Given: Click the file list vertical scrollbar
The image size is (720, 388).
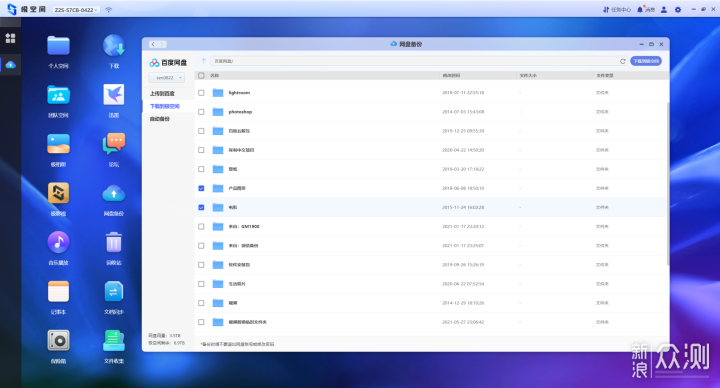Looking at the screenshot, I should click(668, 184).
